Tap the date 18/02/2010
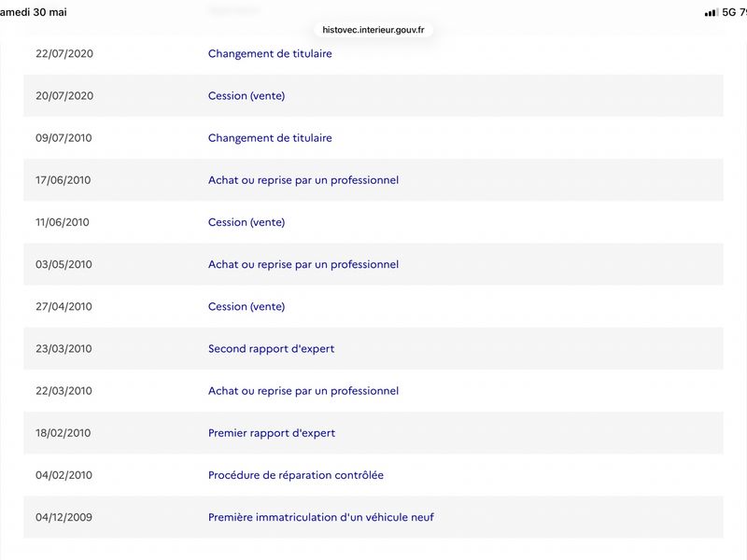This screenshot has width=747, height=560. point(63,433)
